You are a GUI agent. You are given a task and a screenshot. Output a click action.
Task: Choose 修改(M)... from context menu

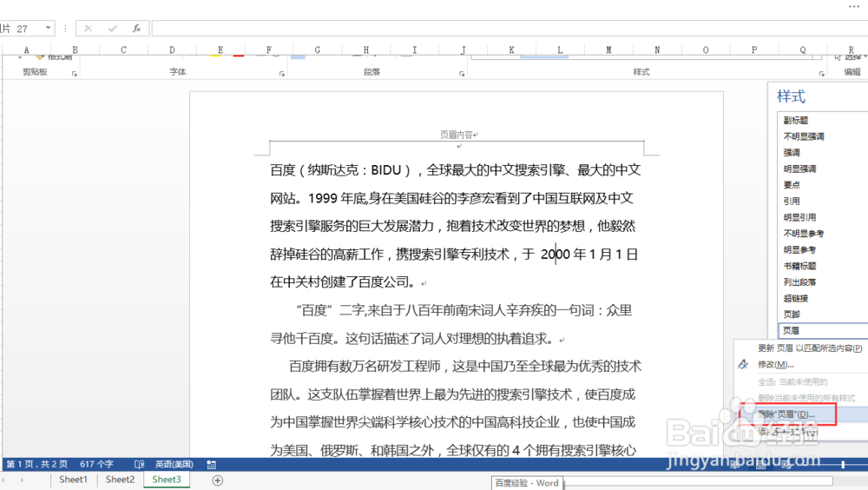(x=775, y=364)
